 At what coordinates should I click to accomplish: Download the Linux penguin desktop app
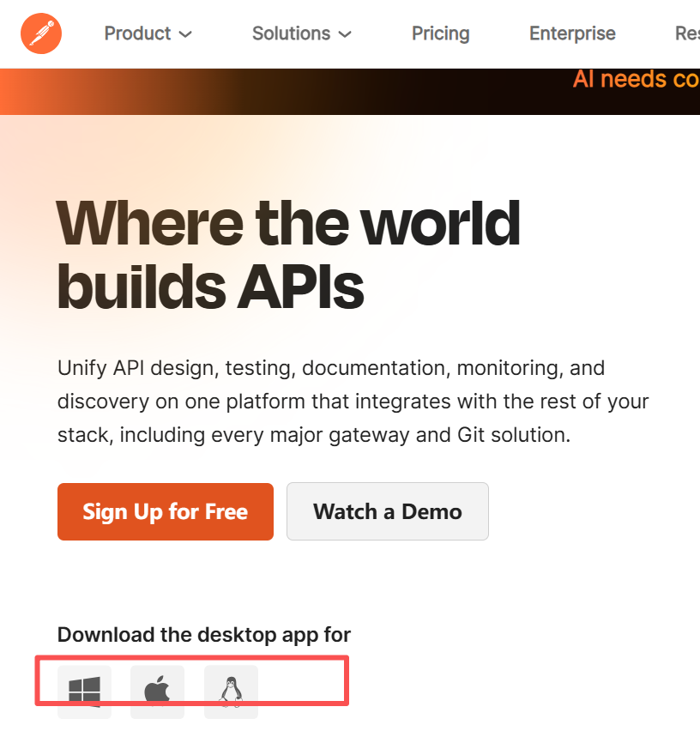click(231, 692)
